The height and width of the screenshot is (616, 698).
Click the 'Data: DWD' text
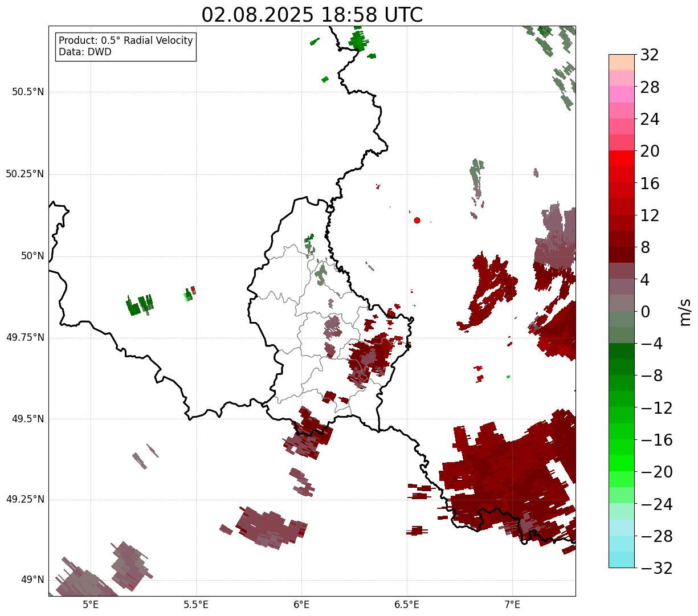click(x=85, y=52)
